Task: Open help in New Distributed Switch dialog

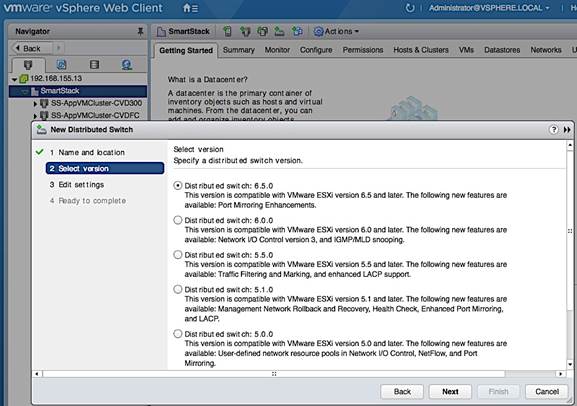Action: point(553,130)
